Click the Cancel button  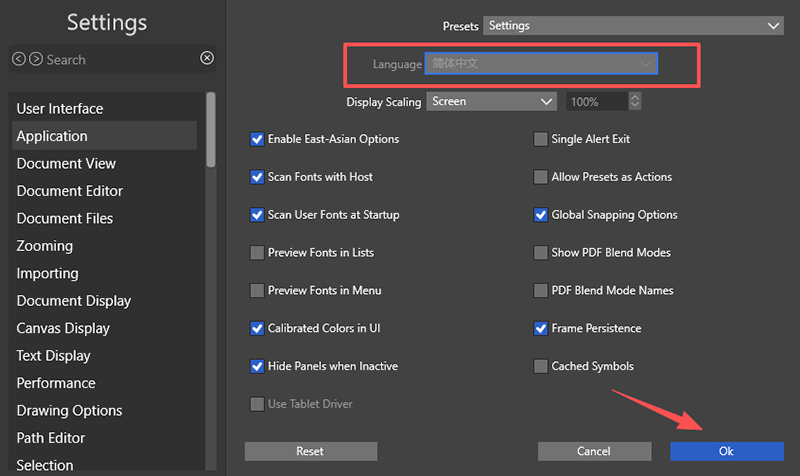click(x=594, y=452)
